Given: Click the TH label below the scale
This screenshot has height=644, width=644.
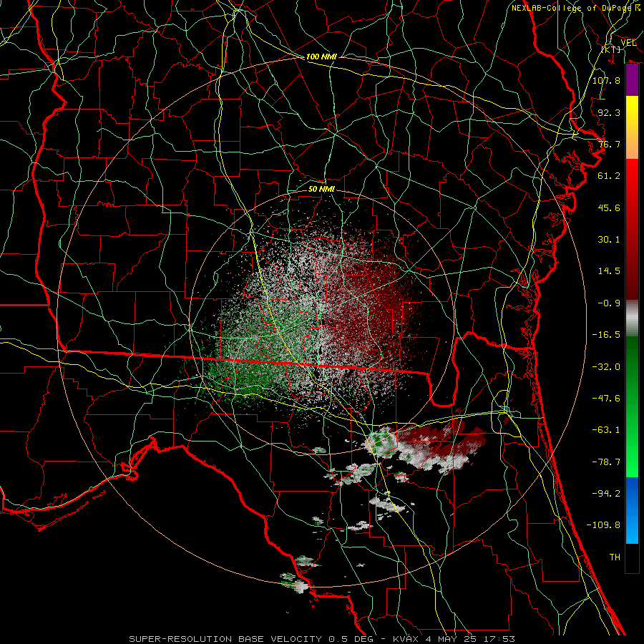Looking at the screenshot, I should pos(615,557).
